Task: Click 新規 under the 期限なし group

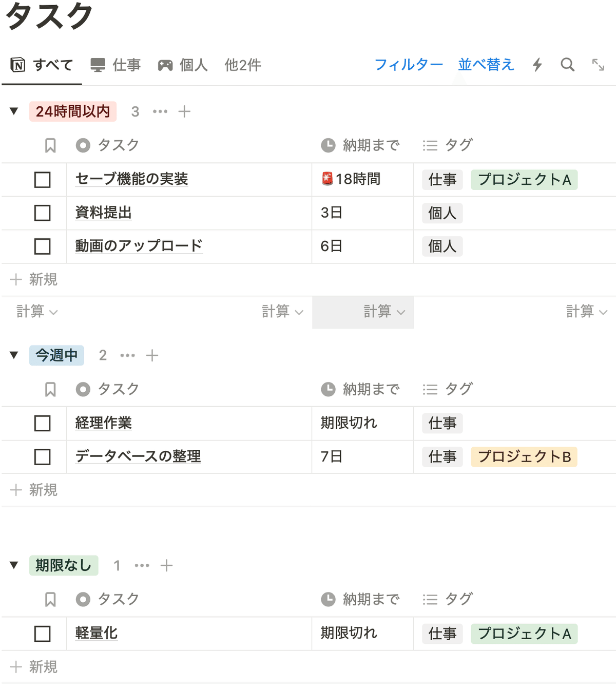Action: (x=40, y=667)
